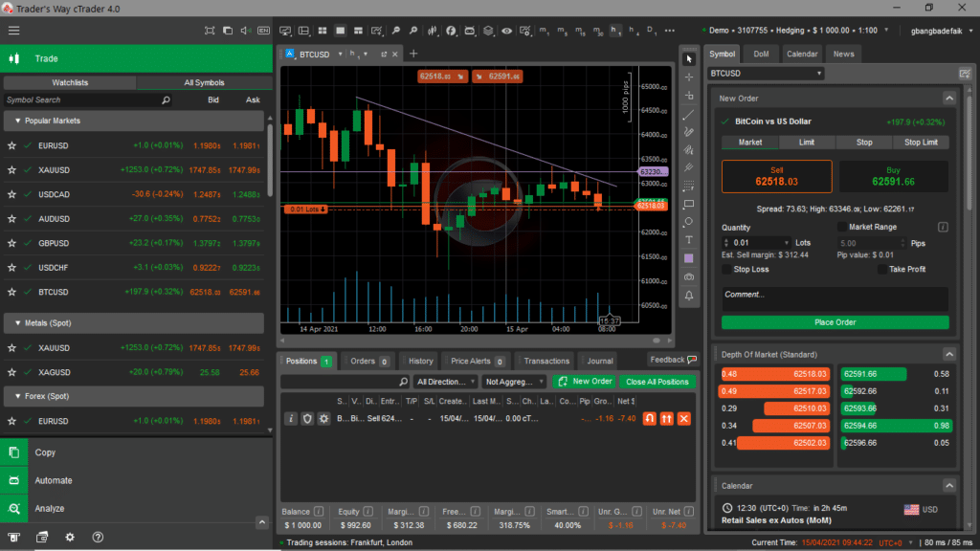The image size is (980, 551).
Task: Open chart layers stack icon
Action: point(488,31)
